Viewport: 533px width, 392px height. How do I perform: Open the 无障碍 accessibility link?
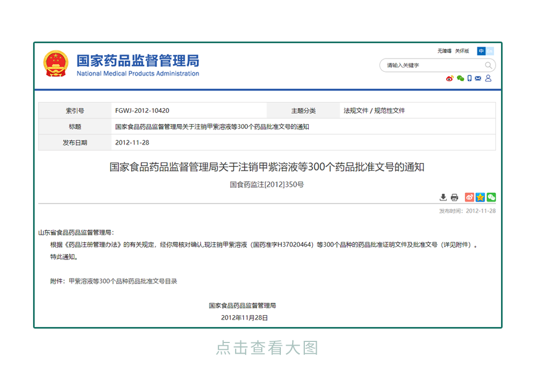pyautogui.click(x=445, y=51)
